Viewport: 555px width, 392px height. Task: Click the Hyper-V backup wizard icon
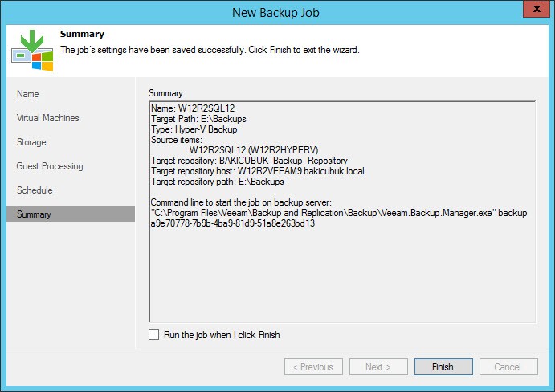click(x=32, y=51)
